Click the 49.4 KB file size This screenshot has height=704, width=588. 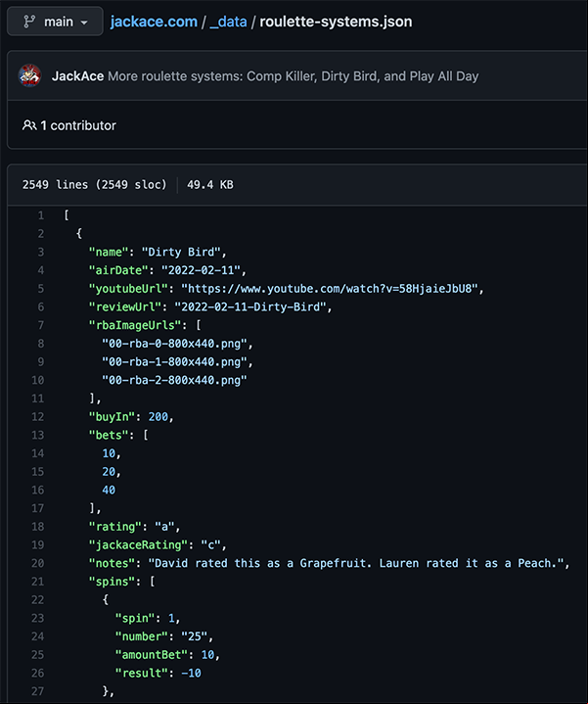(x=210, y=184)
